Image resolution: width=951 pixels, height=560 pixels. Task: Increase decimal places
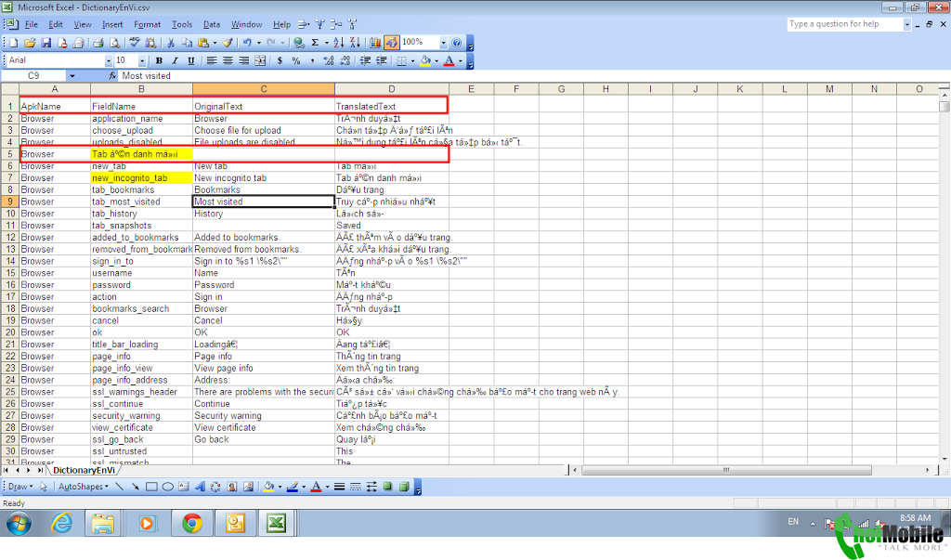[328, 60]
